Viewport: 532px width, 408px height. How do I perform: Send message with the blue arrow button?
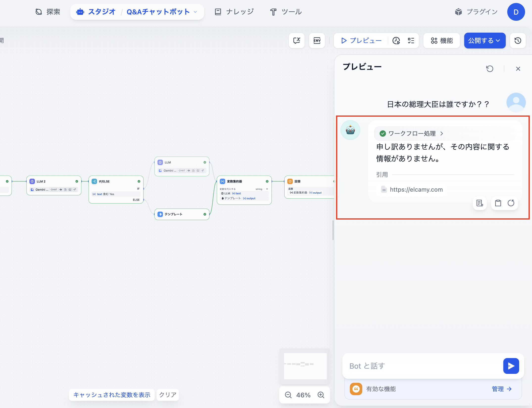click(511, 366)
